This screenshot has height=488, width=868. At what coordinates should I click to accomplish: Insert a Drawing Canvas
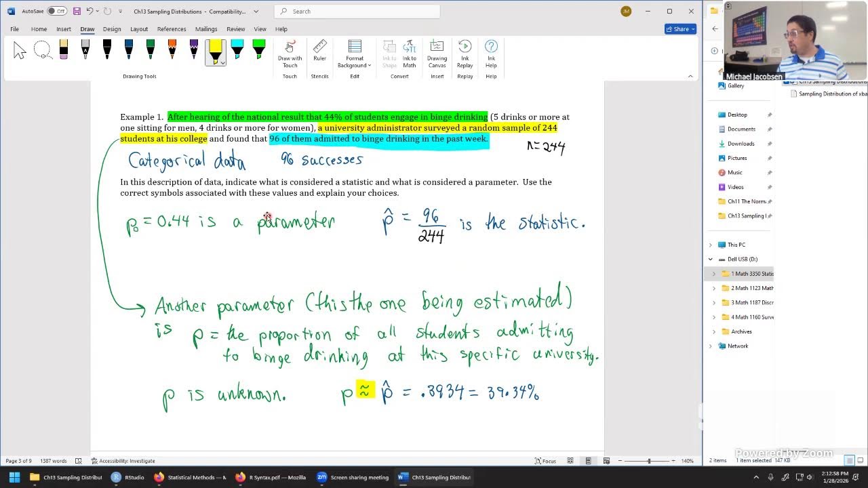point(437,54)
